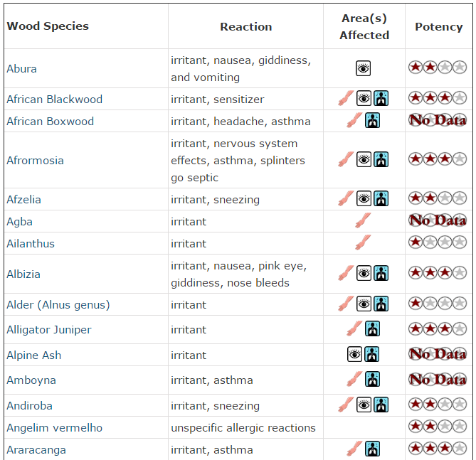This screenshot has width=476, height=460.
Task: Open the Afzelia wood species link
Action: pyautogui.click(x=23, y=199)
